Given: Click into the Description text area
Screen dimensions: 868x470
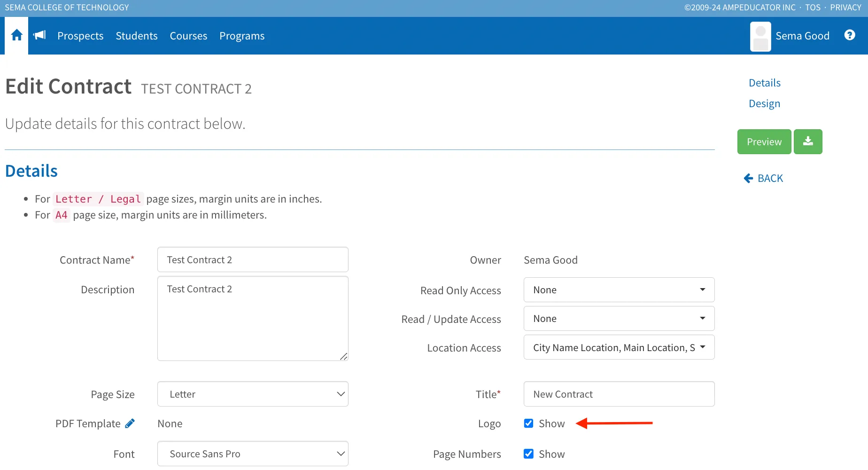Looking at the screenshot, I should pos(253,319).
